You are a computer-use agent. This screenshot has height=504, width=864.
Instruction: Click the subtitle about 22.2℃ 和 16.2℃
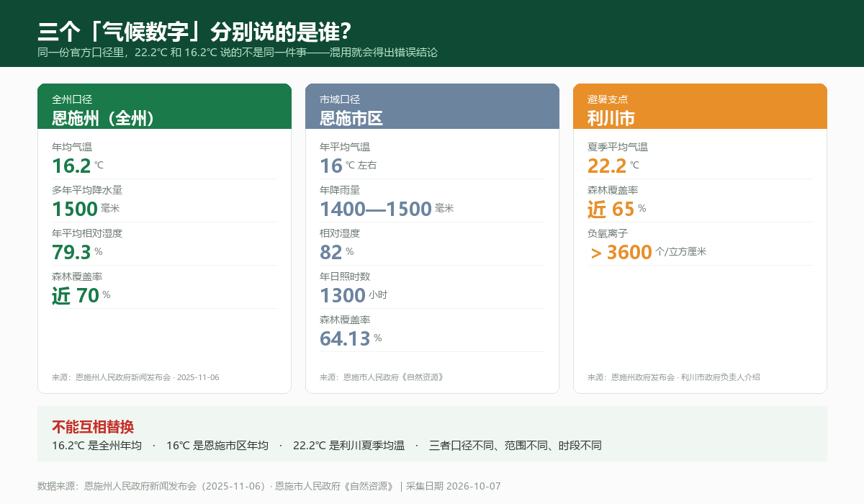(238, 53)
